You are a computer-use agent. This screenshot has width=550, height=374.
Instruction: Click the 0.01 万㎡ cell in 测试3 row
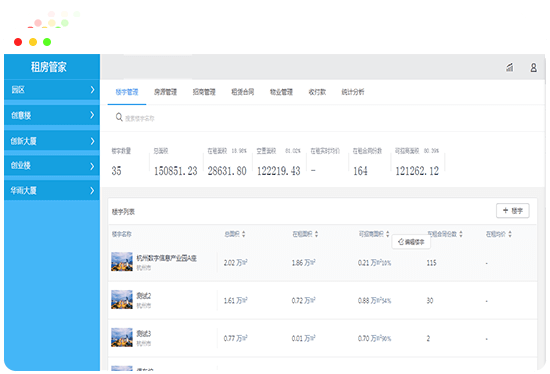click(x=304, y=339)
